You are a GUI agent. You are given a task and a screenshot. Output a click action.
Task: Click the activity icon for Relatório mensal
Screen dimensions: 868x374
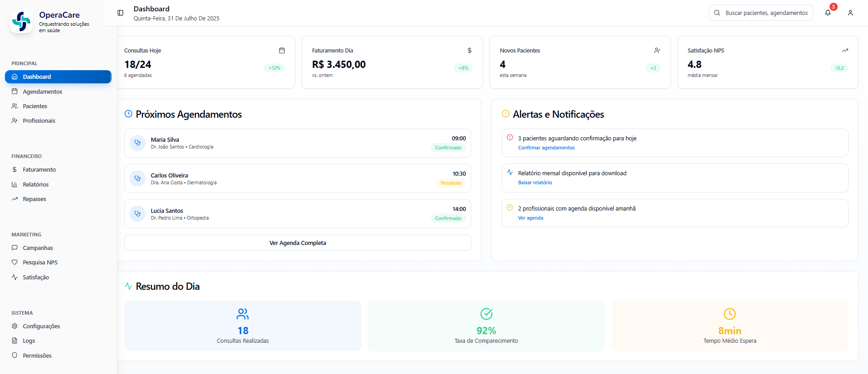point(510,172)
